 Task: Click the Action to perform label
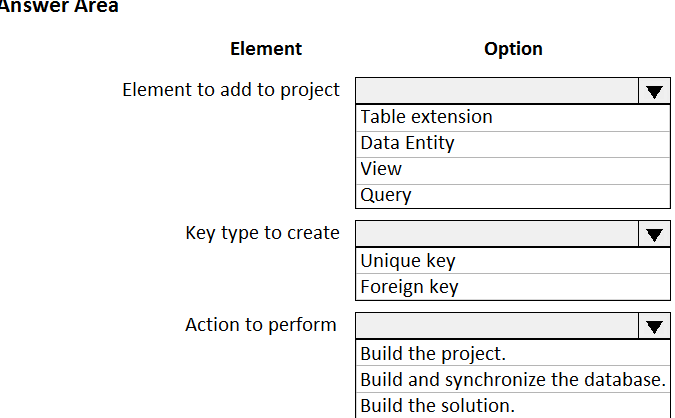click(260, 325)
